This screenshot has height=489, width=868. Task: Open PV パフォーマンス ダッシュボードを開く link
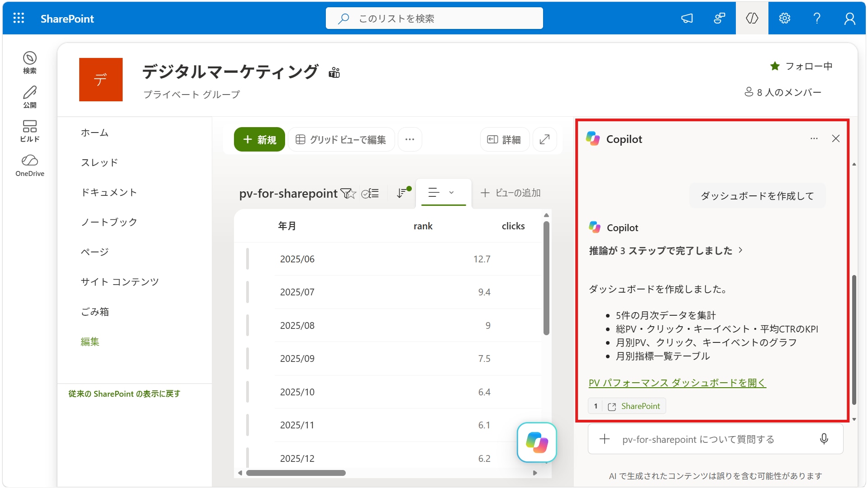[x=677, y=383]
